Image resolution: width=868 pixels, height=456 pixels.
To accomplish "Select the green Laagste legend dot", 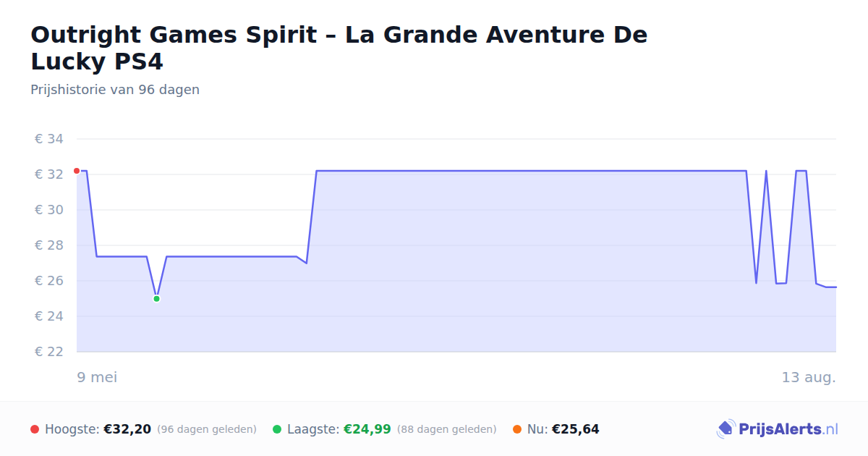I will (x=277, y=429).
